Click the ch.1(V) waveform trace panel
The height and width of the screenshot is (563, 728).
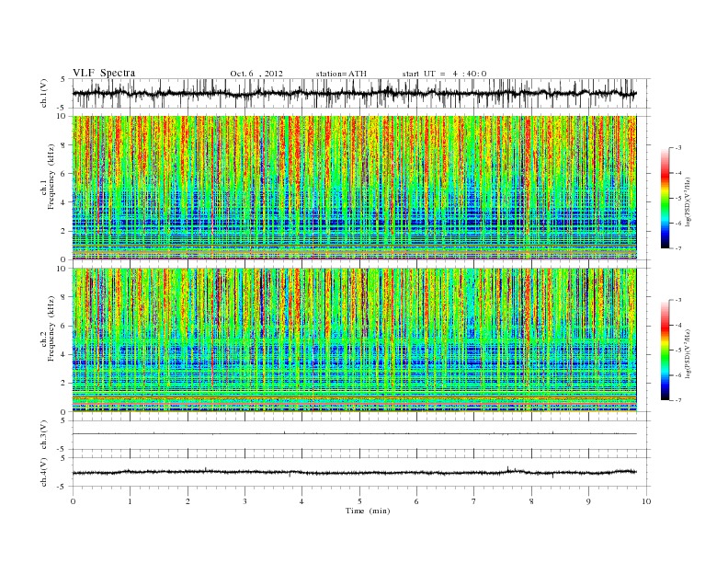coord(361,93)
